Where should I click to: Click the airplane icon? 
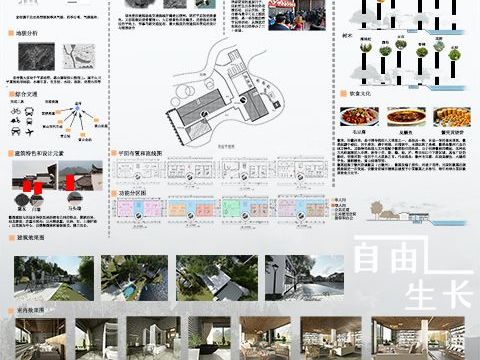pos(29,132)
